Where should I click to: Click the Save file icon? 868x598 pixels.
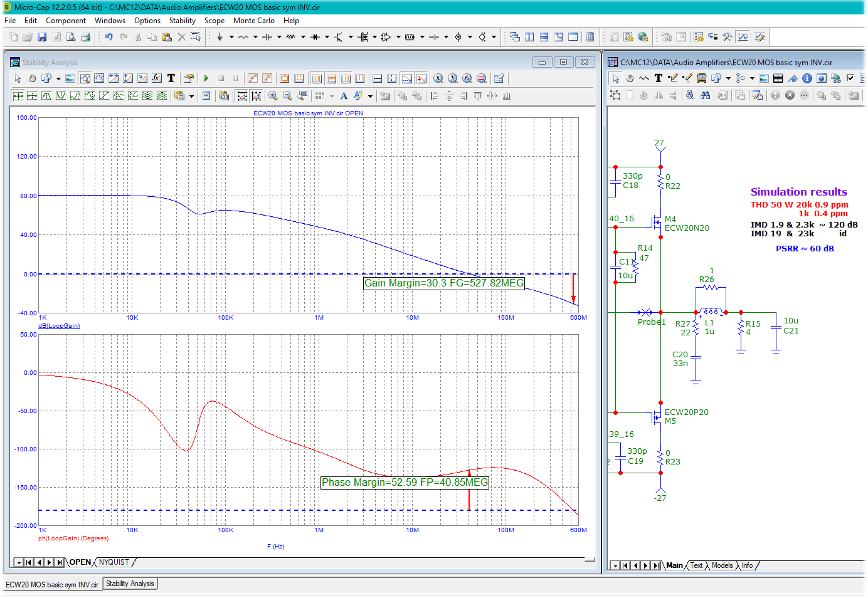click(x=42, y=37)
